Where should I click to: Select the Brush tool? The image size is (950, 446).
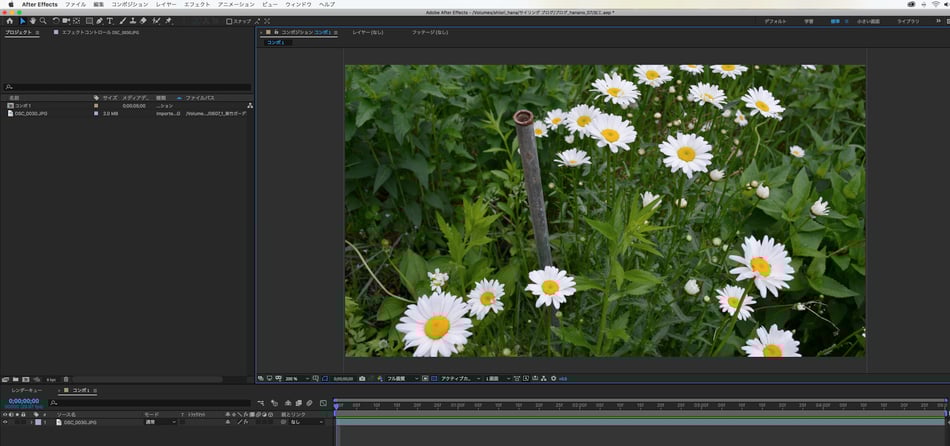pos(122,20)
